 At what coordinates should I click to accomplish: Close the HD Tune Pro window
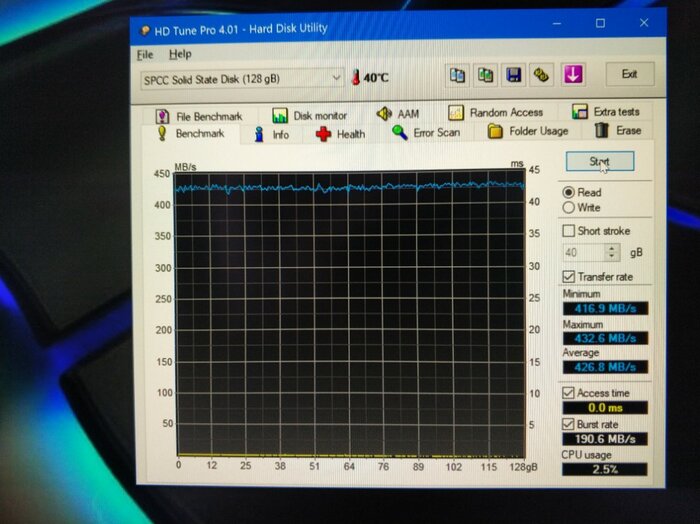click(644, 22)
